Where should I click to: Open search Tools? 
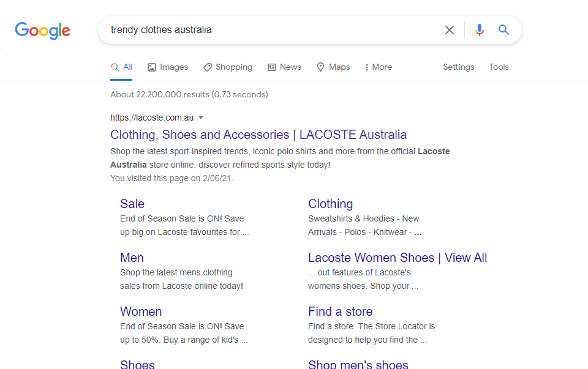[x=499, y=67]
